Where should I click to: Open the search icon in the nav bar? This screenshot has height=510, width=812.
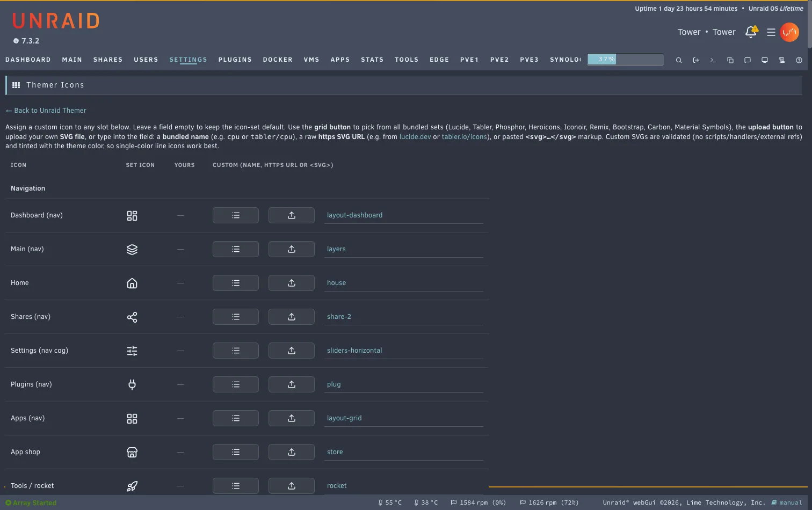coord(679,60)
